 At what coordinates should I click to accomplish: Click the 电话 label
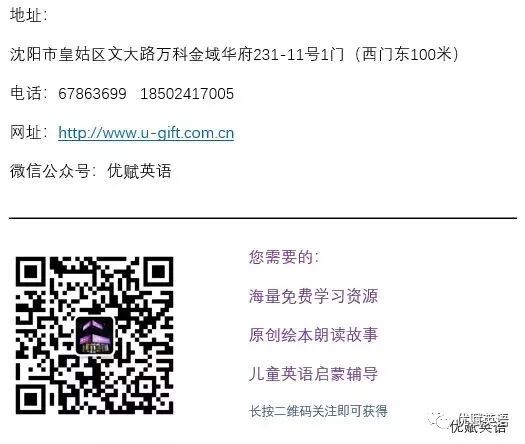click(28, 93)
